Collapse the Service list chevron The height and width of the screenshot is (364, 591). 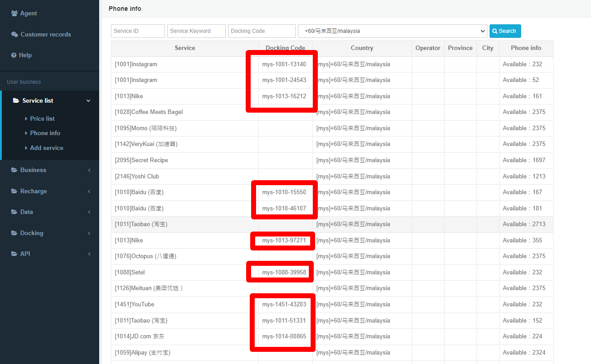[88, 101]
